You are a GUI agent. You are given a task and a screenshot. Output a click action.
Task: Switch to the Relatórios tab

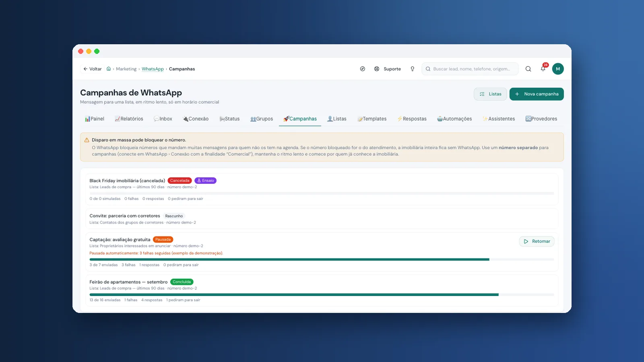tap(129, 119)
